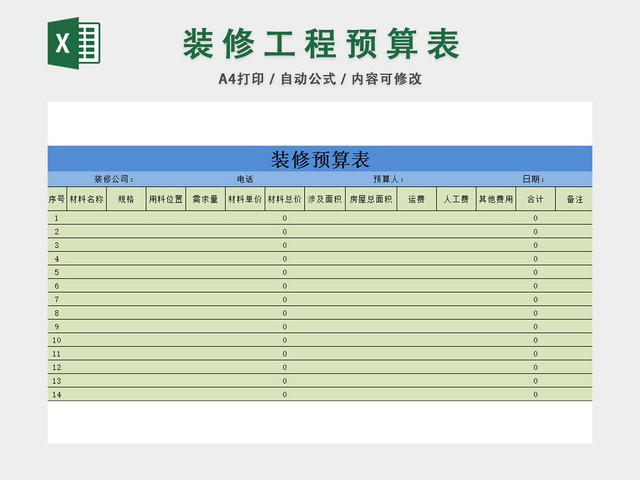Click the 材料总价 value in row 5
The height and width of the screenshot is (480, 640).
coord(284,272)
